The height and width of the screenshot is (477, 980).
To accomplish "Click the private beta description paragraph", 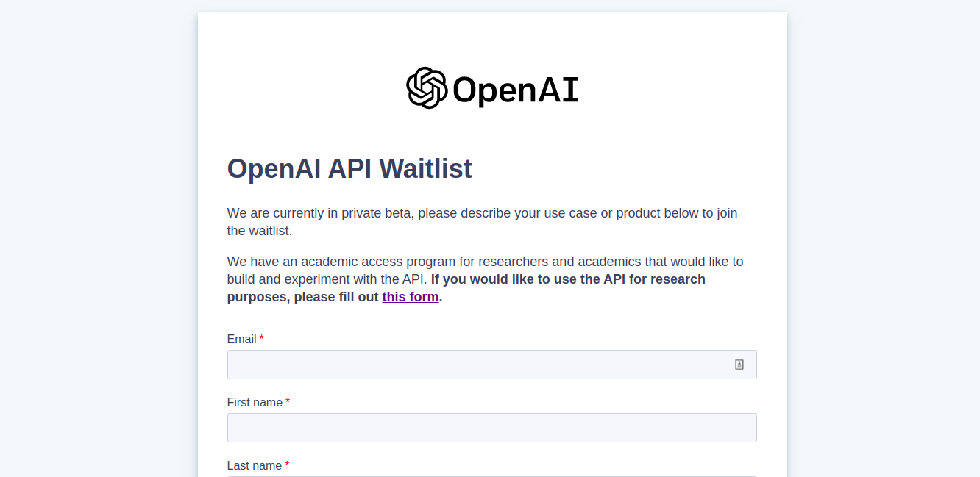I will (482, 221).
